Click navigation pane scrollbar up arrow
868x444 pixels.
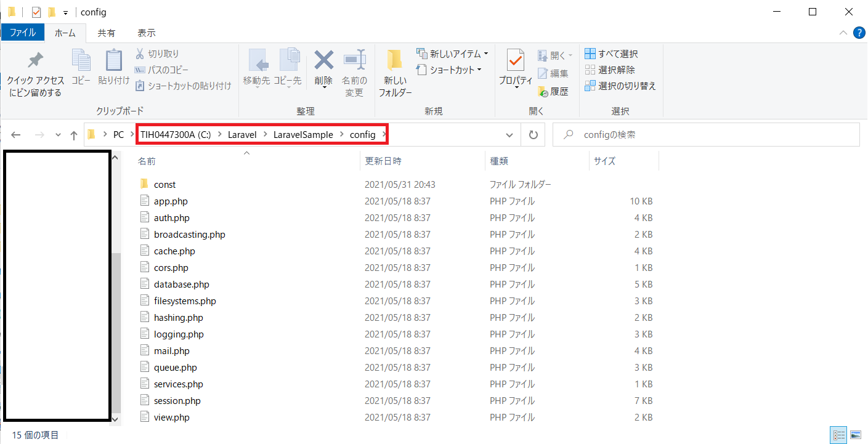point(115,158)
